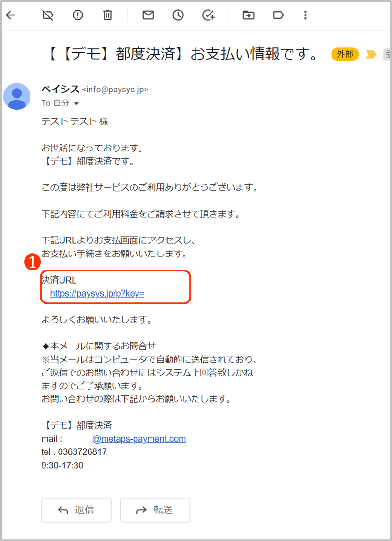Click the label-off icon in the toolbar

pyautogui.click(x=47, y=15)
